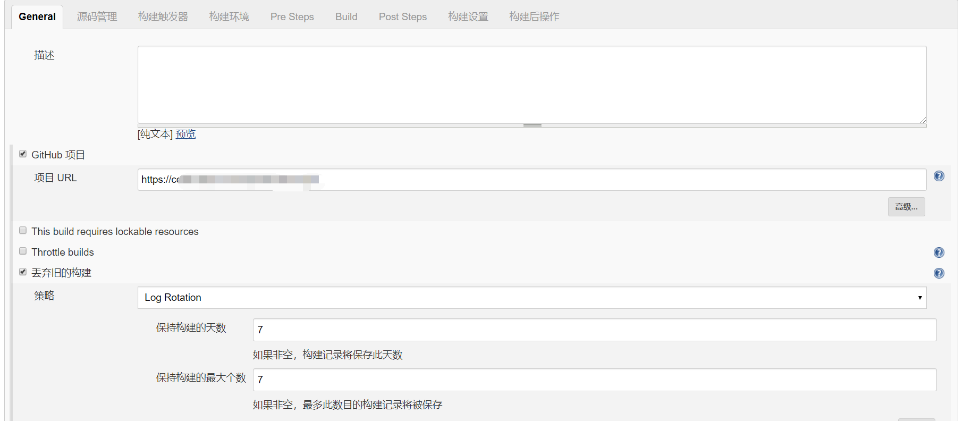
Task: Click the 预览 link below description
Action: [185, 134]
